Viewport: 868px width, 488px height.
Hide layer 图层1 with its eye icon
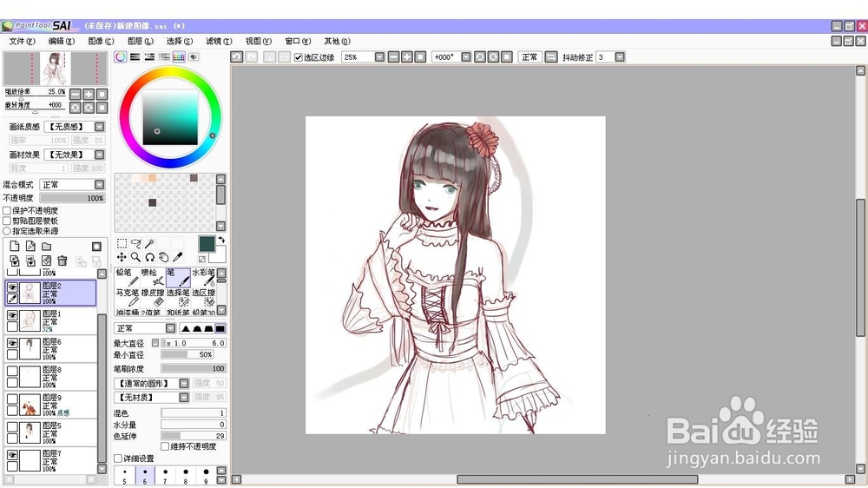tap(12, 315)
